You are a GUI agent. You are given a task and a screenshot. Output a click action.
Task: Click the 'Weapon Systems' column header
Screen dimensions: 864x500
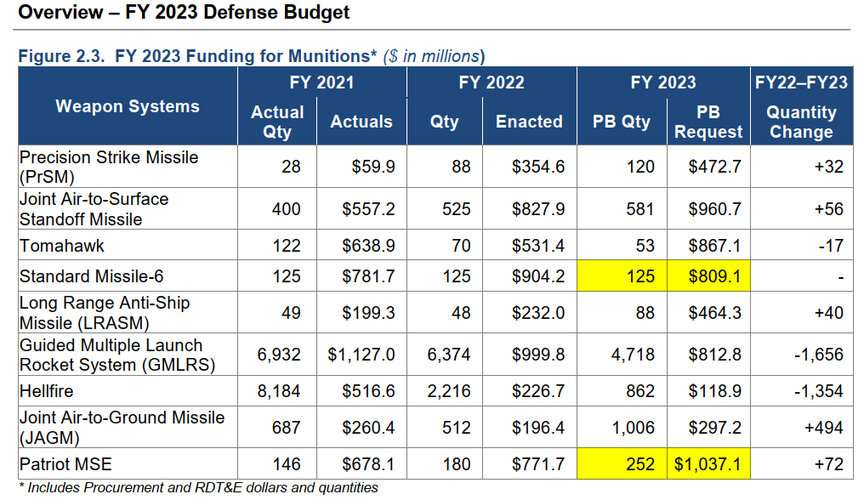click(127, 106)
